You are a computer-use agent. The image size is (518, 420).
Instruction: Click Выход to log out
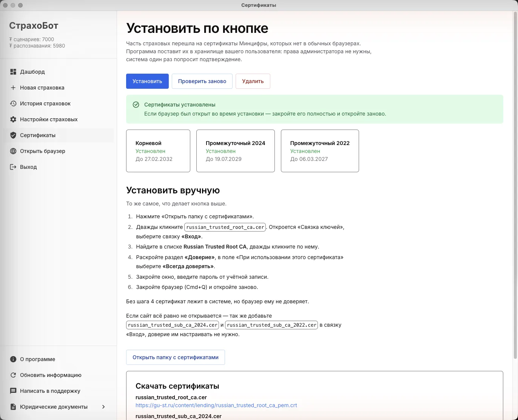tap(59, 167)
